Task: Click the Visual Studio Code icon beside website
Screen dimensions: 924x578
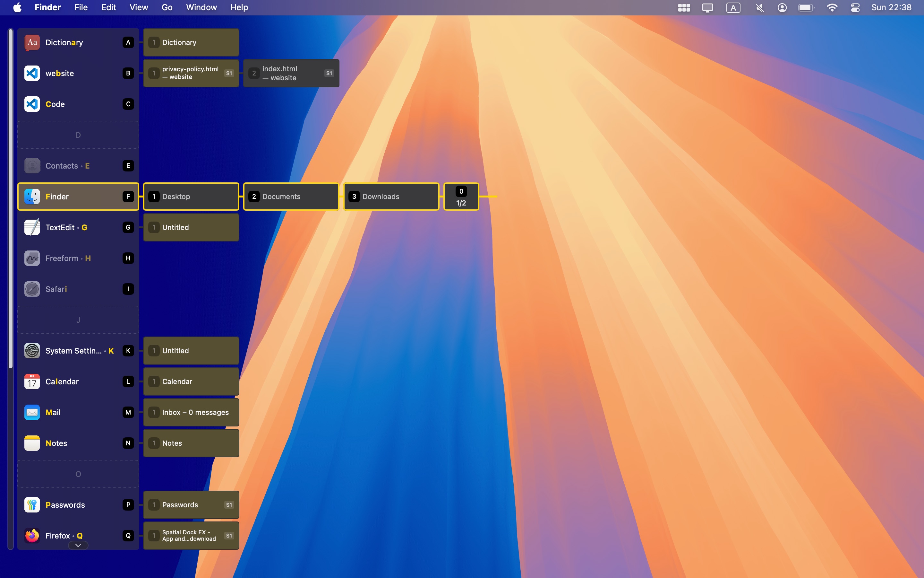Action: click(32, 74)
